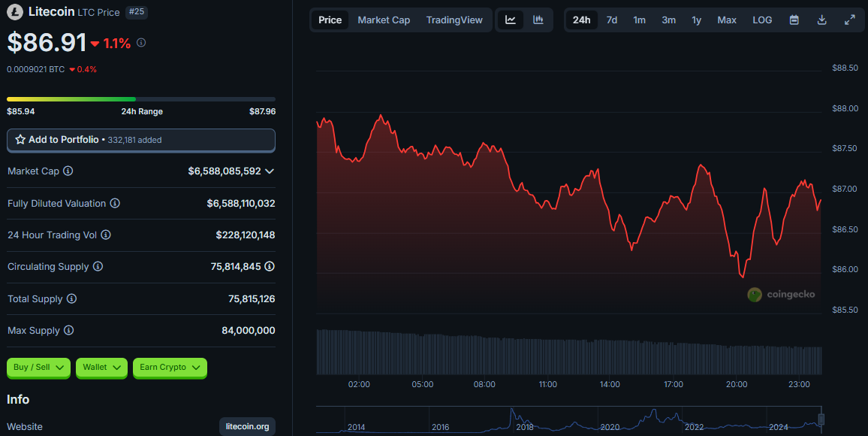Viewport: 868px width, 436px height.
Task: Click the $86.91 current price
Action: (47, 43)
